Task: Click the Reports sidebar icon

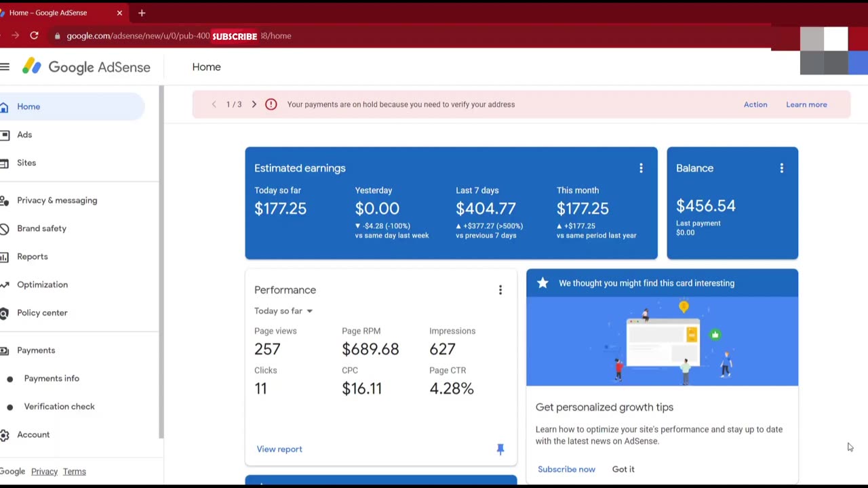Action: point(4,257)
